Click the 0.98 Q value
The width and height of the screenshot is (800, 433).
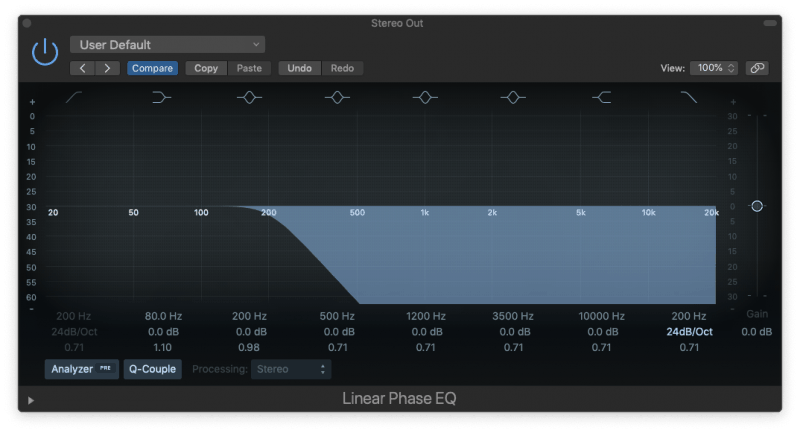pyautogui.click(x=249, y=347)
